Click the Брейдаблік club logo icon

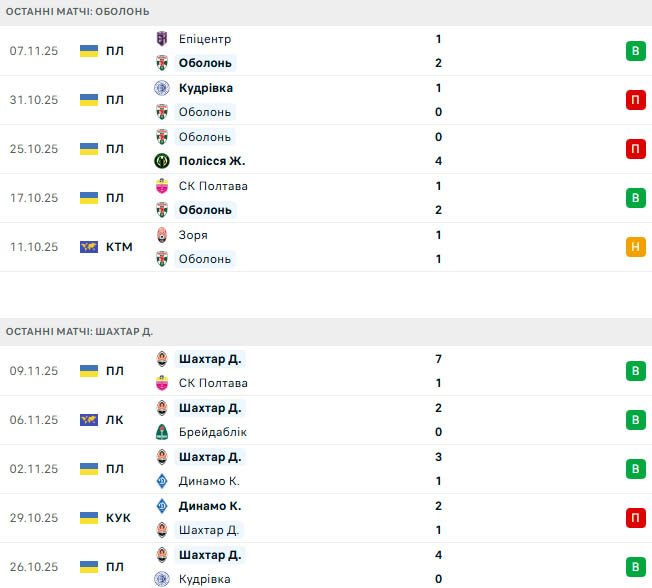(163, 432)
